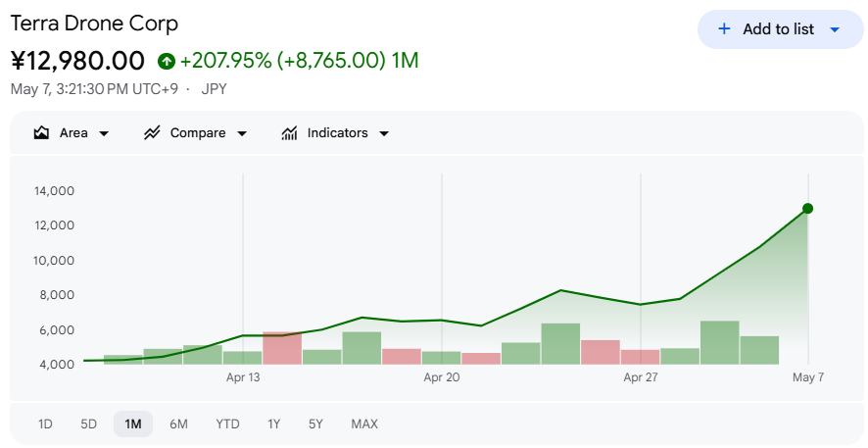Click the red volume bar before Apr 27
The image size is (868, 448).
(x=601, y=352)
